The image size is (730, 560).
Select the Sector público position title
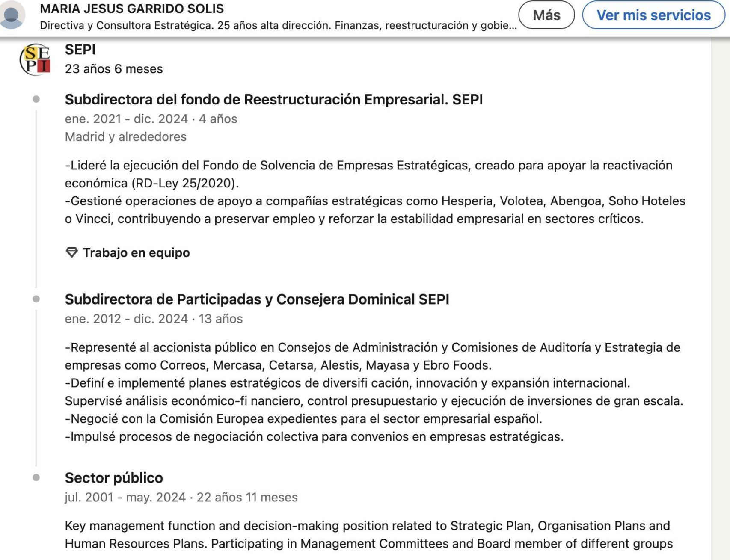[x=114, y=477]
